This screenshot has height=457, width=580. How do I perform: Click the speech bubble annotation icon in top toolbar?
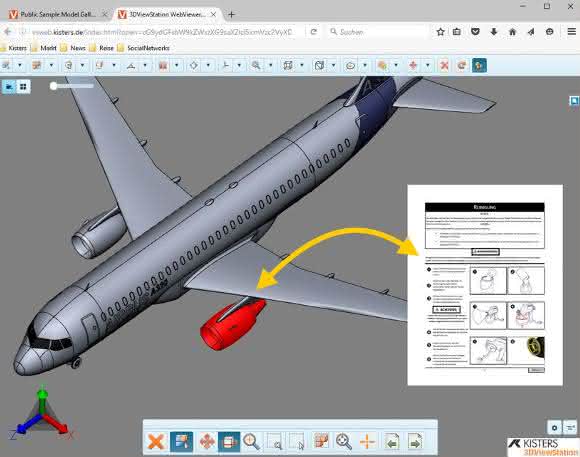350,65
